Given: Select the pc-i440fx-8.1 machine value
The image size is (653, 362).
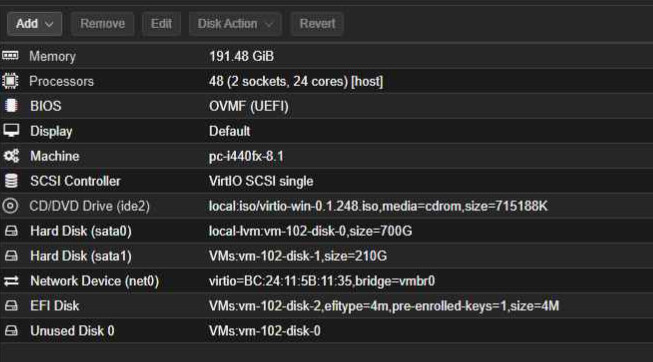Looking at the screenshot, I should click(246, 156).
